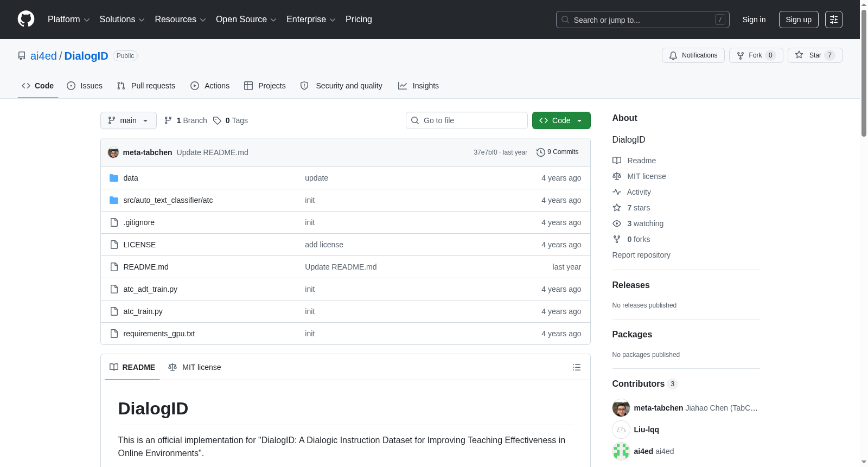Viewport: 868px width, 467px height.
Task: View the 3 watching link
Action: coord(638,223)
